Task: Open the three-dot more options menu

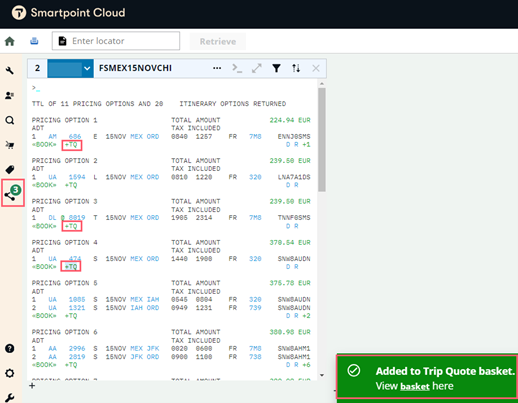Action: [x=217, y=68]
